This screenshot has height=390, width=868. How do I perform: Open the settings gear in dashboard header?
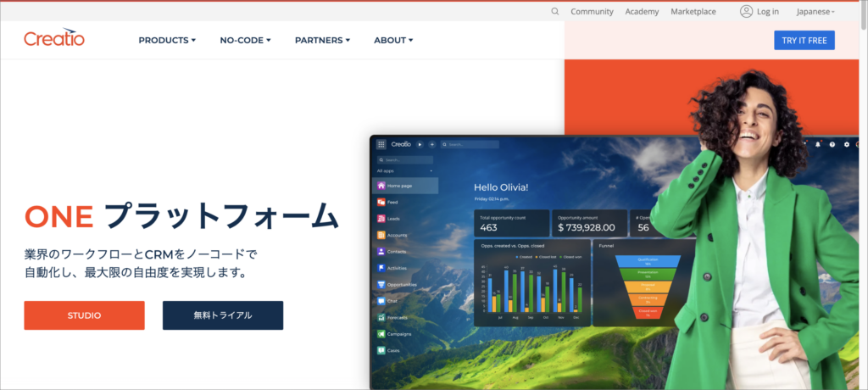846,144
